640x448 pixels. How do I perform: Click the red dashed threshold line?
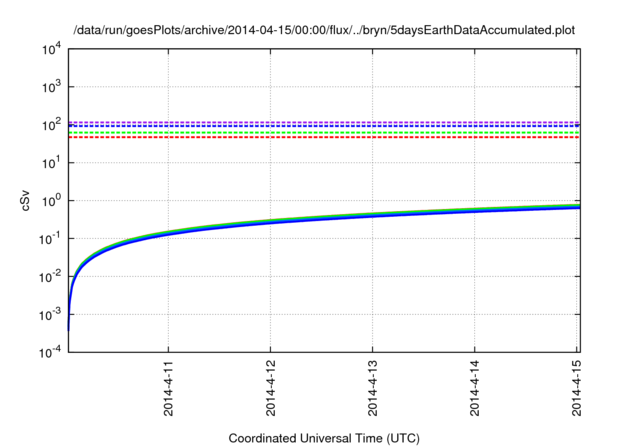tap(324, 137)
